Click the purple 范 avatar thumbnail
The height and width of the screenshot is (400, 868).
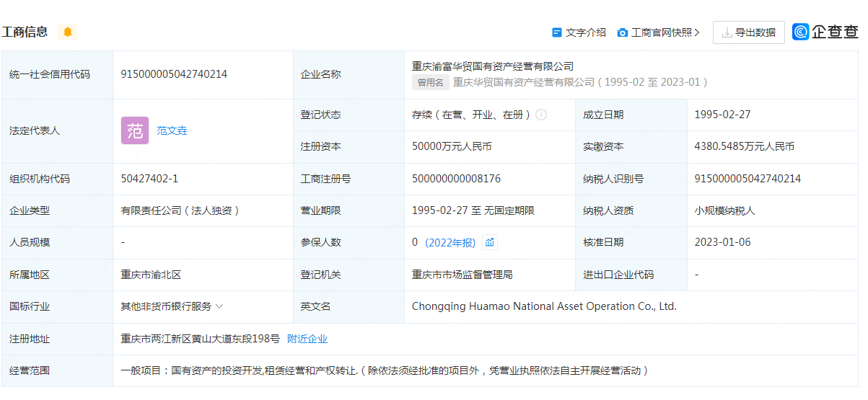(135, 130)
